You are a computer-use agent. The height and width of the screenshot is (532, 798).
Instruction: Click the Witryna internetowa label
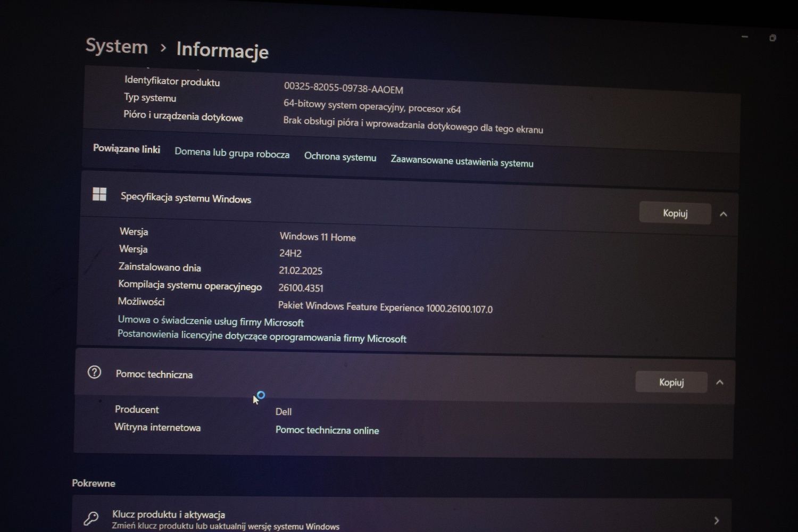pos(157,427)
